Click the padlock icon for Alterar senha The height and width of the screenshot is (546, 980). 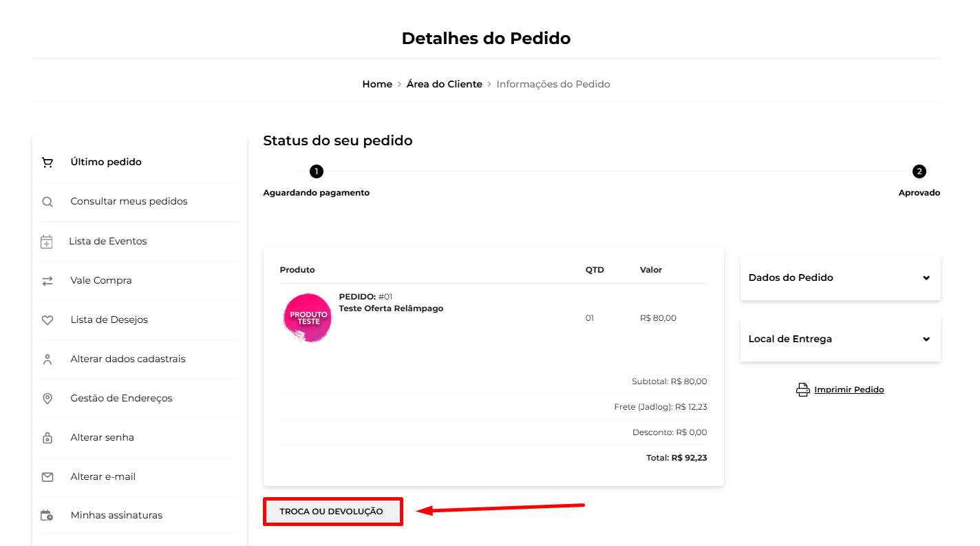[x=47, y=438]
